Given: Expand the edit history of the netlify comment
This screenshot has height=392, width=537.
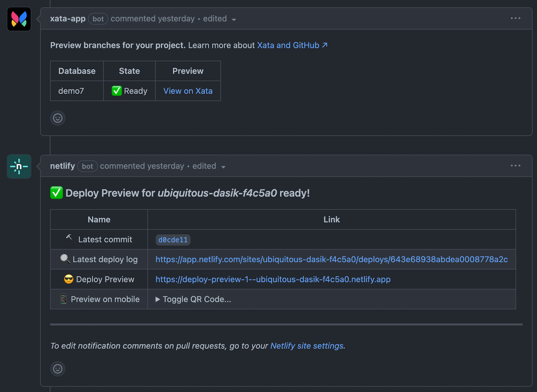Looking at the screenshot, I should pyautogui.click(x=209, y=166).
